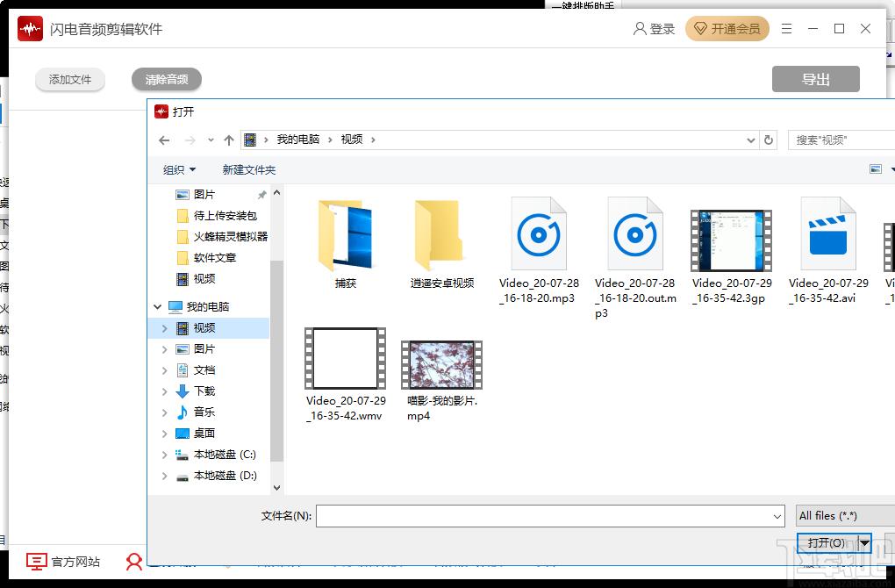
Task: Click 新建文件夹 in the toolbar
Action: pyautogui.click(x=249, y=169)
